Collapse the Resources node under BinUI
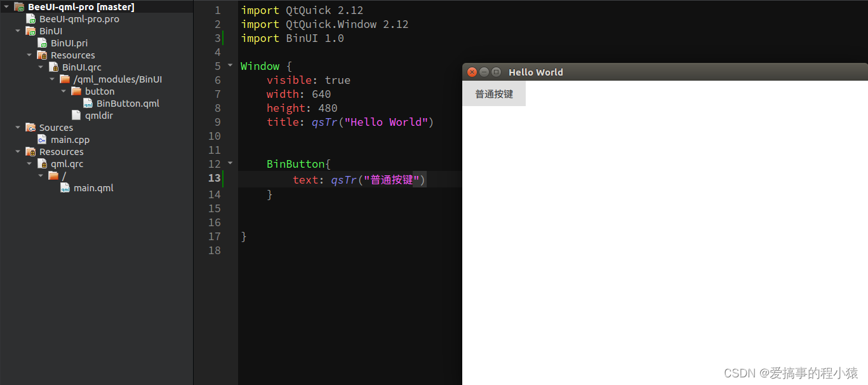This screenshot has height=385, width=868. point(29,55)
